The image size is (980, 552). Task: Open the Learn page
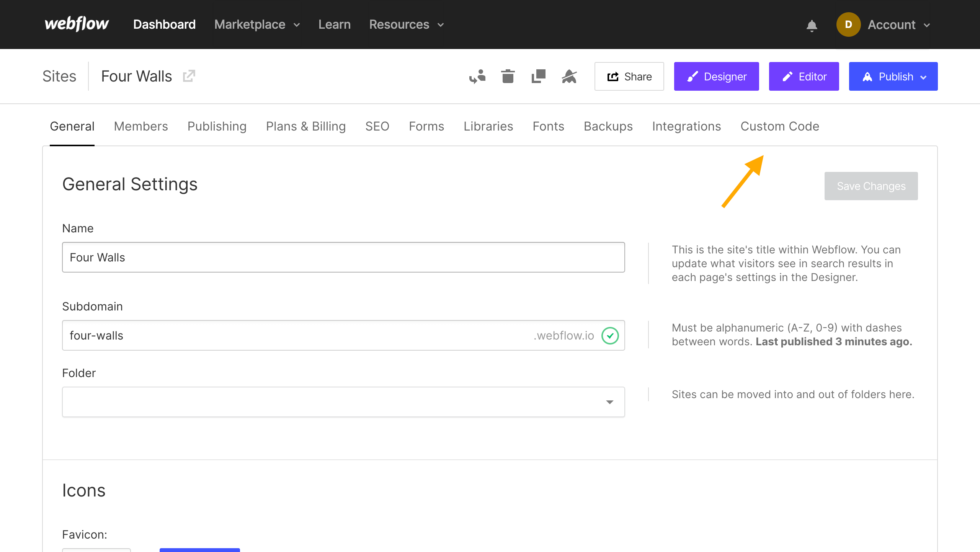click(x=335, y=24)
